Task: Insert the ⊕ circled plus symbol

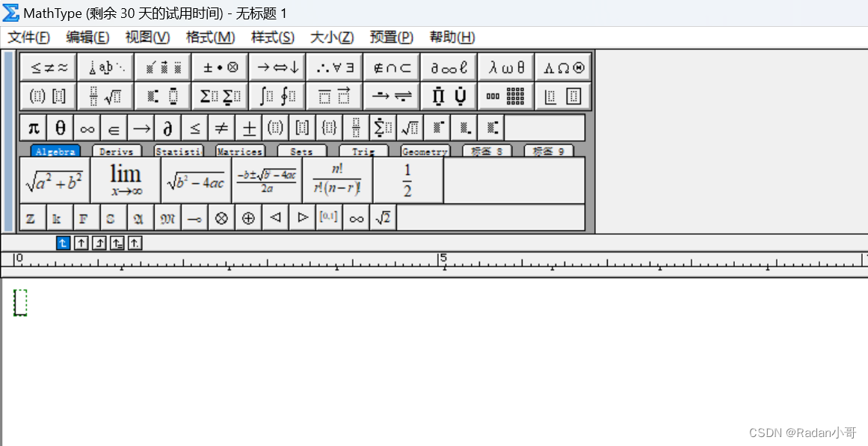Action: 249,218
